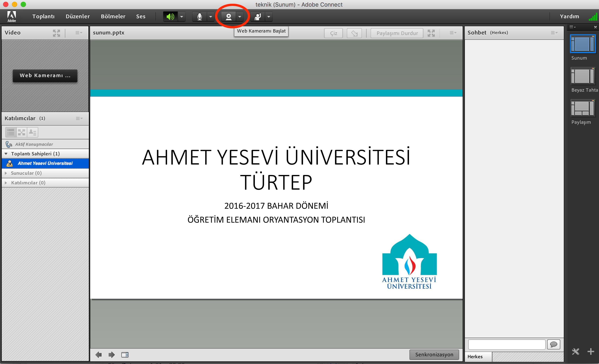599x364 pixels.
Task: Toggle the speaker audio button
Action: [170, 16]
